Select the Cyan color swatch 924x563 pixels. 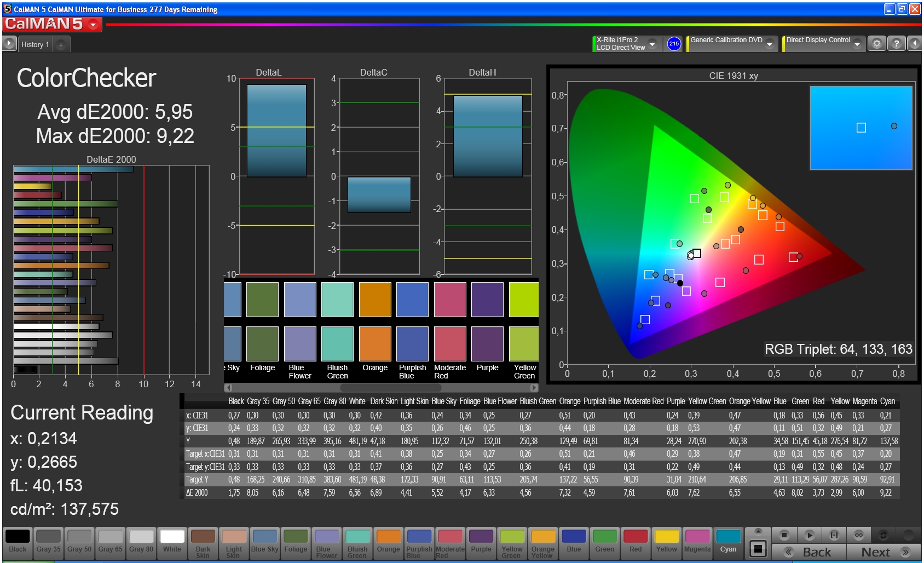pos(728,542)
